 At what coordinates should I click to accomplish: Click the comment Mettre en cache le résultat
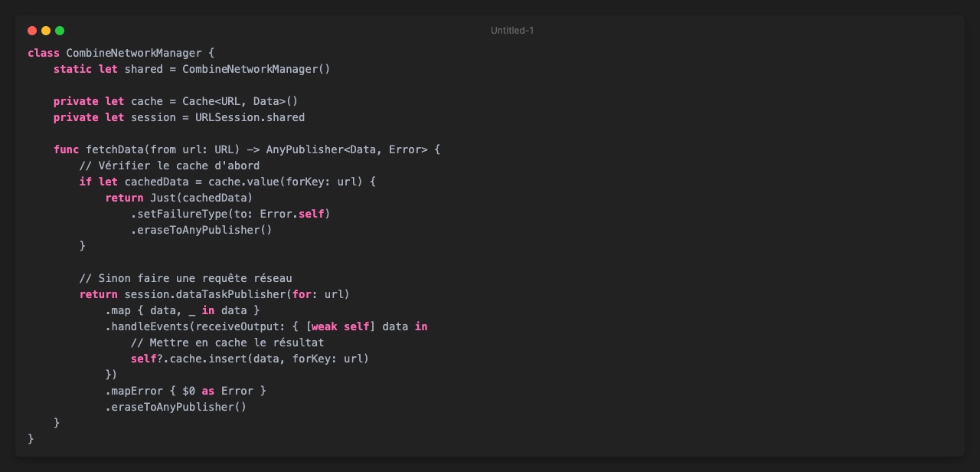click(x=227, y=343)
